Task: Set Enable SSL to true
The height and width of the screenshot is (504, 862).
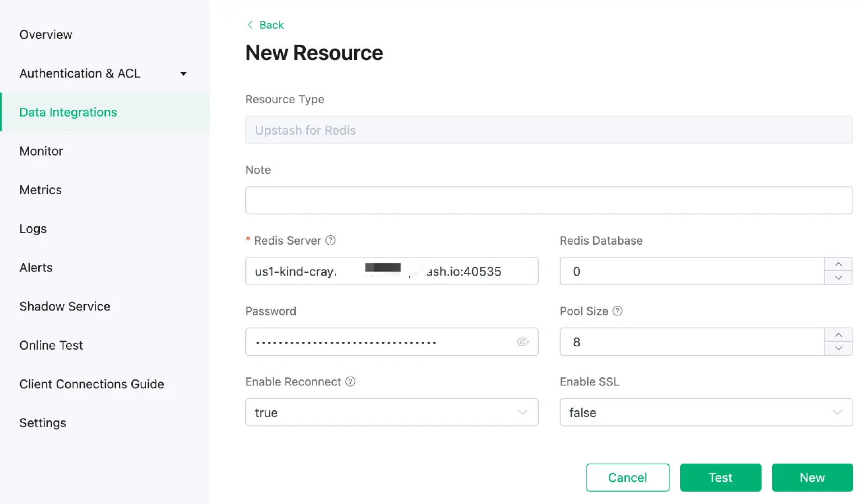Action: point(705,413)
